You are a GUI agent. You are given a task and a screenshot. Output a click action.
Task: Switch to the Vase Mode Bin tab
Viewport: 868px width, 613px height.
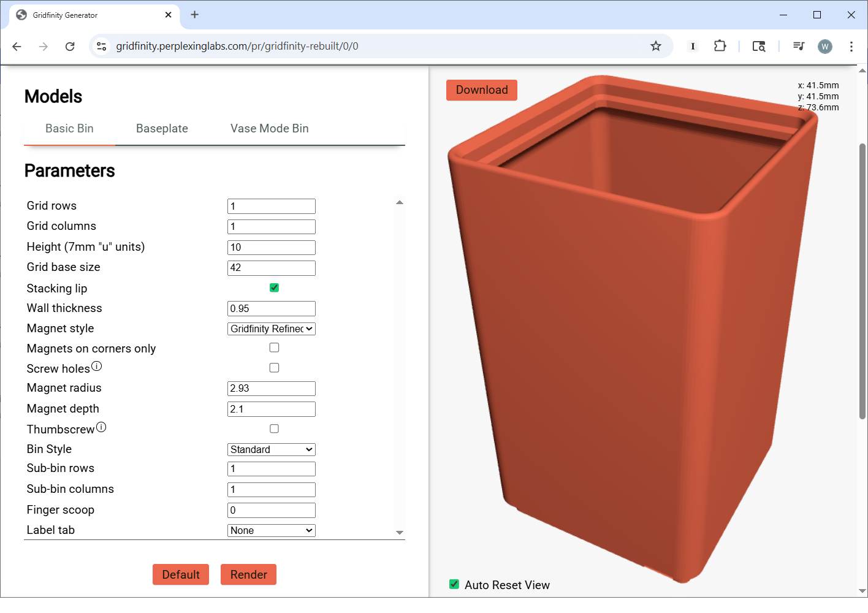pyautogui.click(x=269, y=129)
